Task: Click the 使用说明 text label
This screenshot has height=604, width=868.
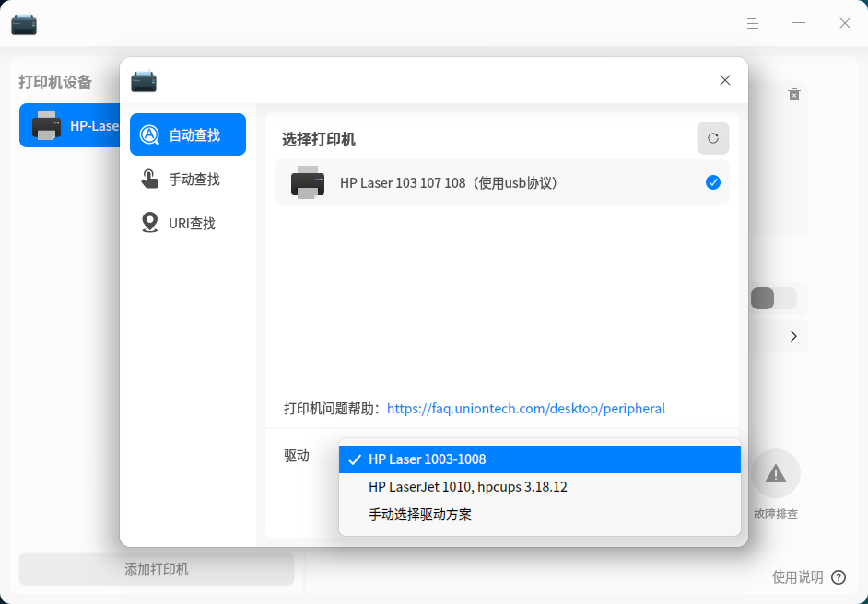Action: pyautogui.click(x=798, y=577)
